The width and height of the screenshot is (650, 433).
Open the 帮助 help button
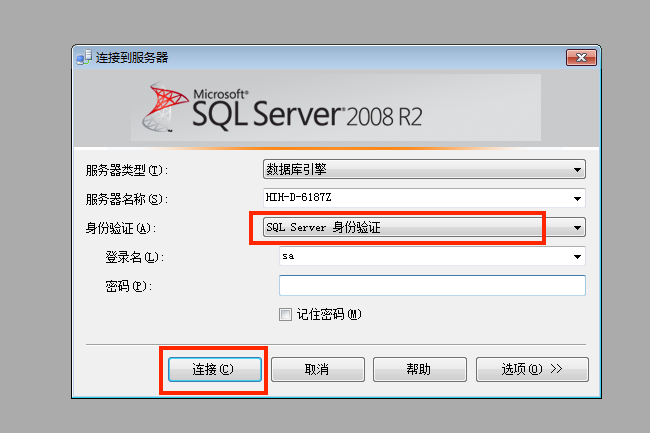420,369
